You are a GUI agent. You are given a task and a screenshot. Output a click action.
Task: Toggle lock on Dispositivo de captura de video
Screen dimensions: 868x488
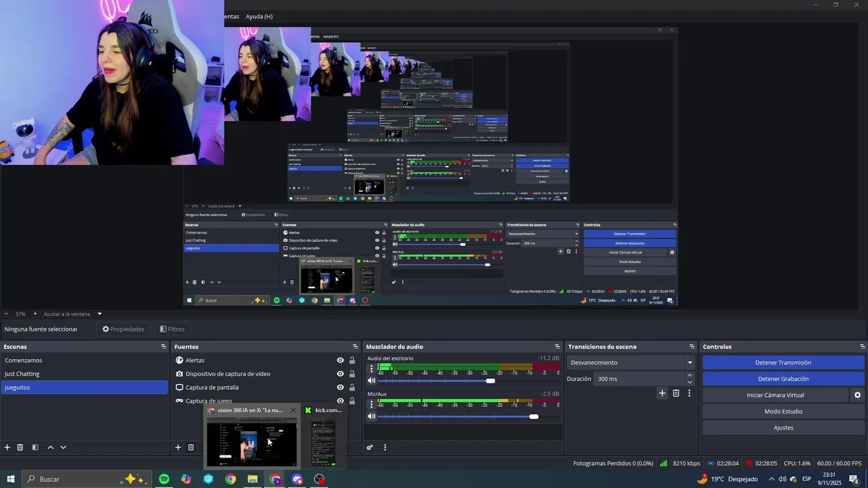pyautogui.click(x=352, y=374)
